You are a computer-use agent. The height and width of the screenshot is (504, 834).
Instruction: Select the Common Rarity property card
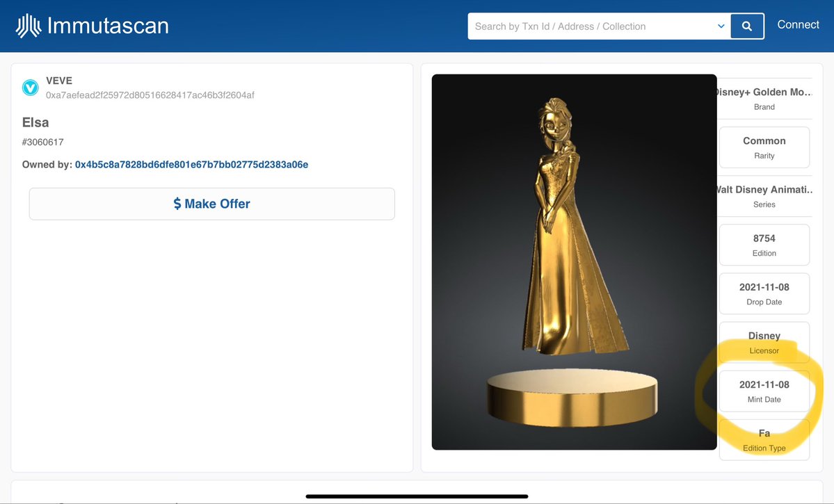[764, 147]
